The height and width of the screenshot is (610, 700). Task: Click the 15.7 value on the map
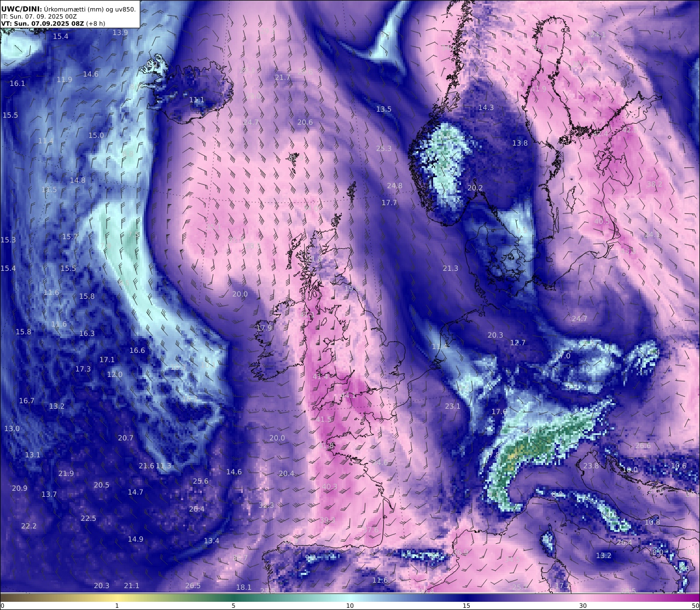69,236
